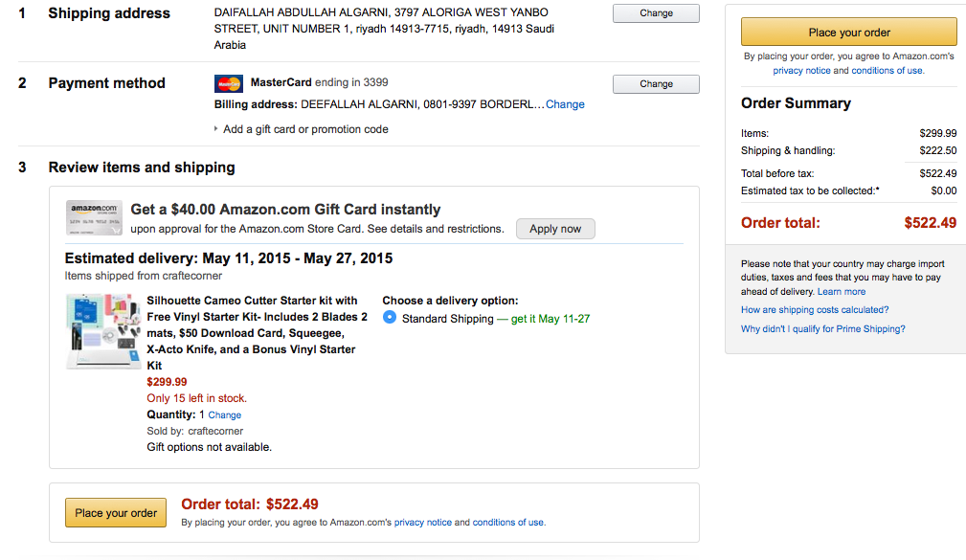Change the payment method
The image size is (966, 560).
point(656,84)
